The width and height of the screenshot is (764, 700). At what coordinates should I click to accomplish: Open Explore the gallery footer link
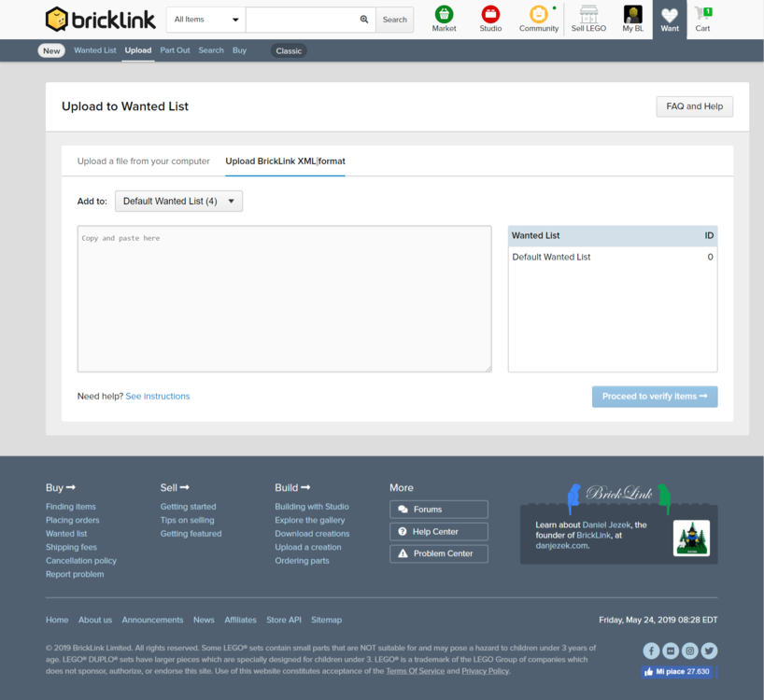(x=310, y=521)
